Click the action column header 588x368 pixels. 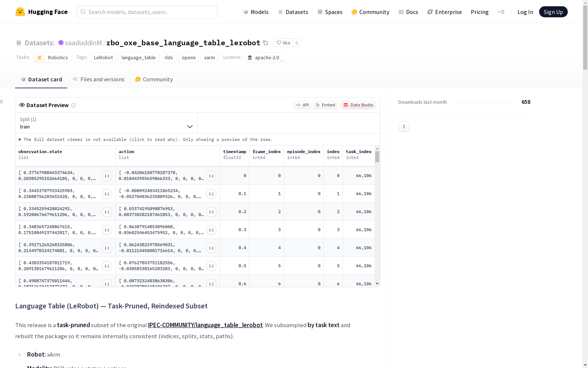pyautogui.click(x=168, y=156)
